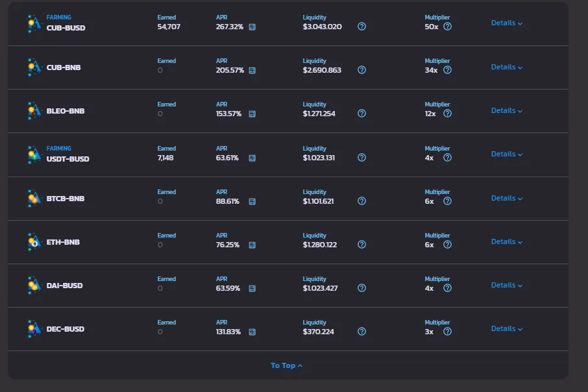Show multiplier help for BTCB-BNB 6x
The image size is (588, 392).
coord(447,201)
